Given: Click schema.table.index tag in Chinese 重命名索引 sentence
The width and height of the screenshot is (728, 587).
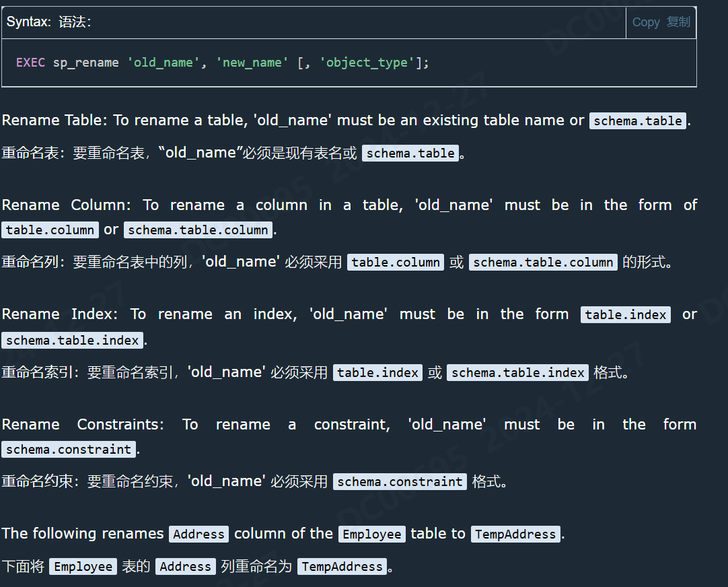Looking at the screenshot, I should pyautogui.click(x=517, y=372).
